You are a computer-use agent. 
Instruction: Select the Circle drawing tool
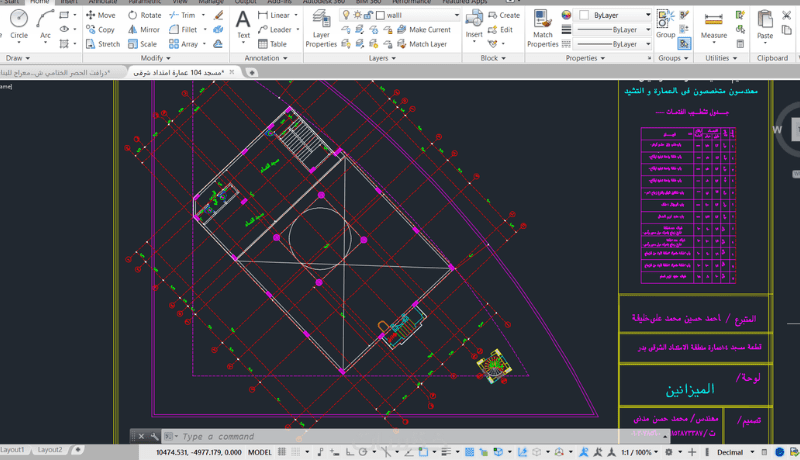tap(19, 24)
